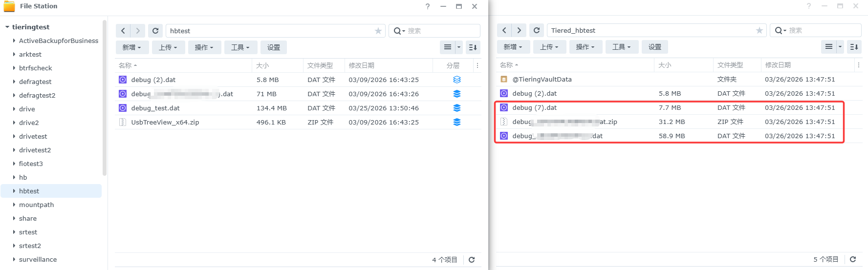Click the 设置 button in left window

tap(273, 47)
